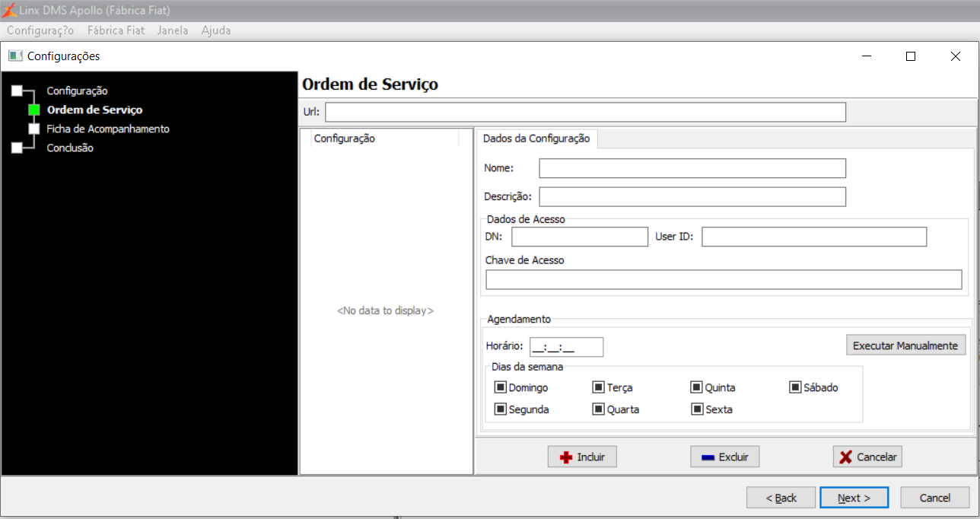Focus the Descrição input field
980x519 pixels.
[x=692, y=196]
